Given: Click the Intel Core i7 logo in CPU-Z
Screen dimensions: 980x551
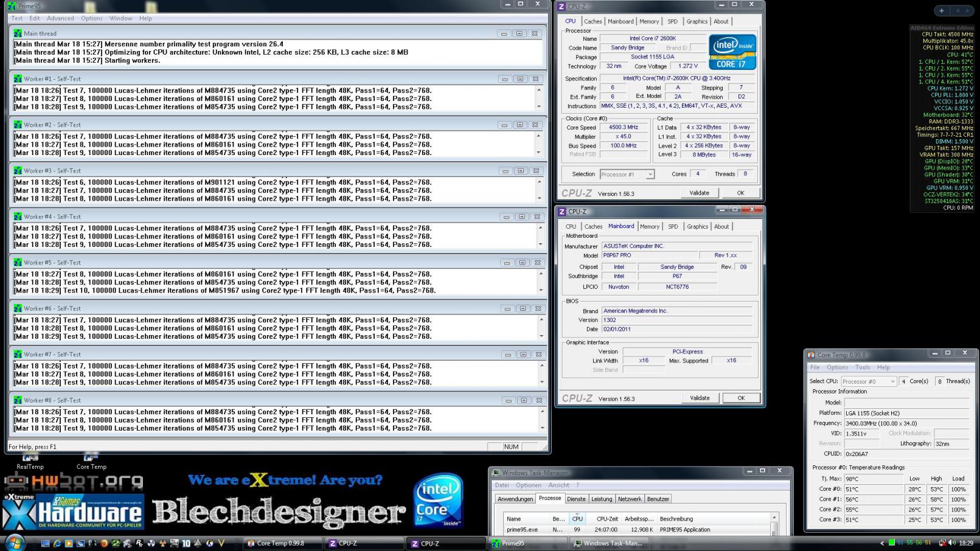Looking at the screenshot, I should pyautogui.click(x=732, y=52).
